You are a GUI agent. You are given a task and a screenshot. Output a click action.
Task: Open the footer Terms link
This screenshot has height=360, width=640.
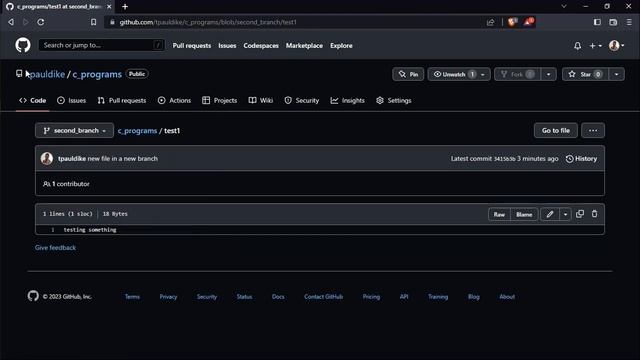pyautogui.click(x=132, y=297)
